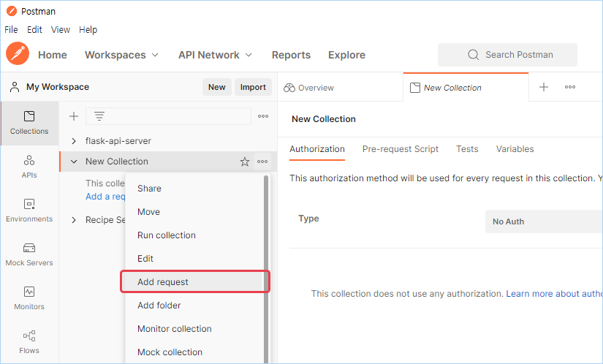Image resolution: width=603 pixels, height=364 pixels.
Task: Select Move from the context menu
Action: click(194, 212)
